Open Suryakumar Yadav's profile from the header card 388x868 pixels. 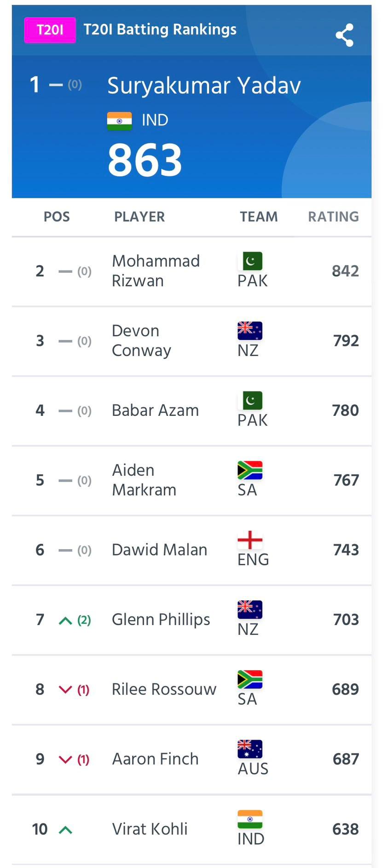coord(204,85)
